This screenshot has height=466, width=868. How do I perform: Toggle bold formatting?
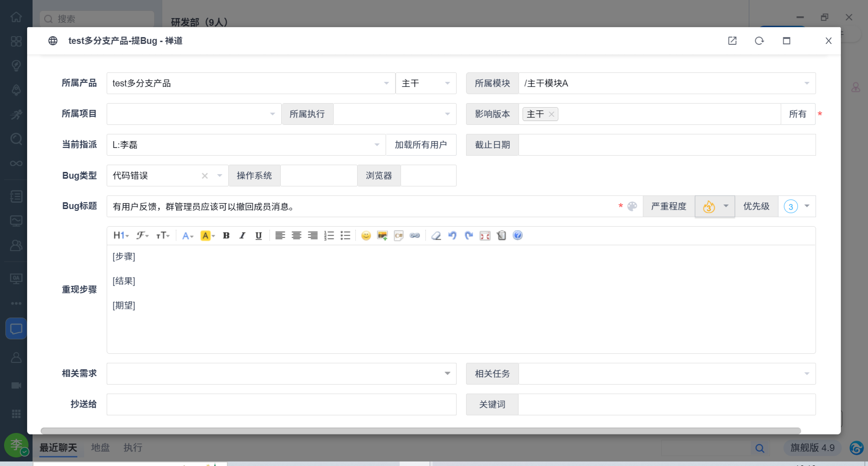coord(226,235)
